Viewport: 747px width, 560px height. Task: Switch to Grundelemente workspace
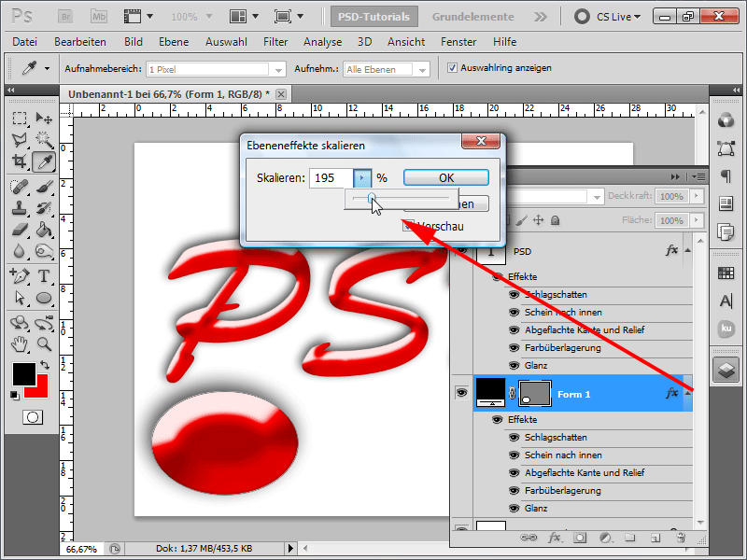[x=473, y=17]
